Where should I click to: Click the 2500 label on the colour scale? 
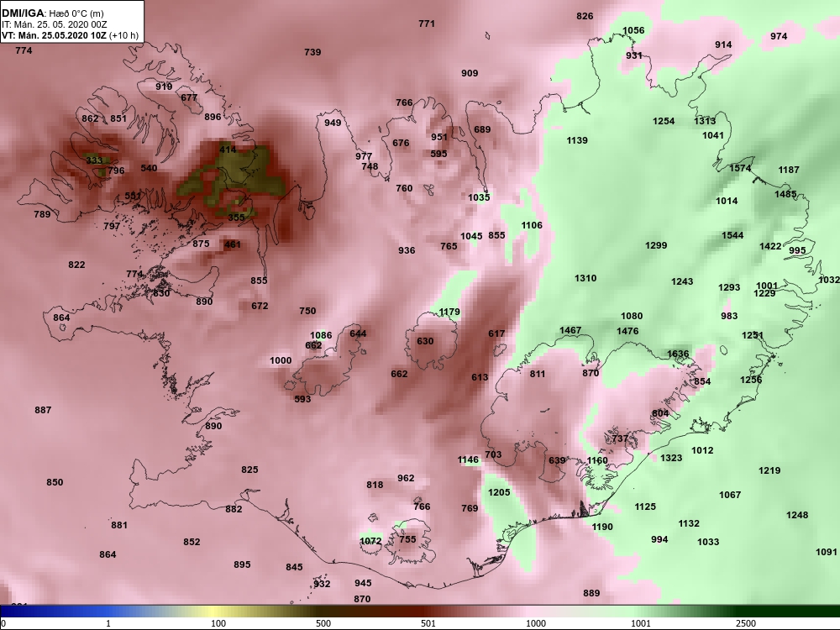coord(746,623)
